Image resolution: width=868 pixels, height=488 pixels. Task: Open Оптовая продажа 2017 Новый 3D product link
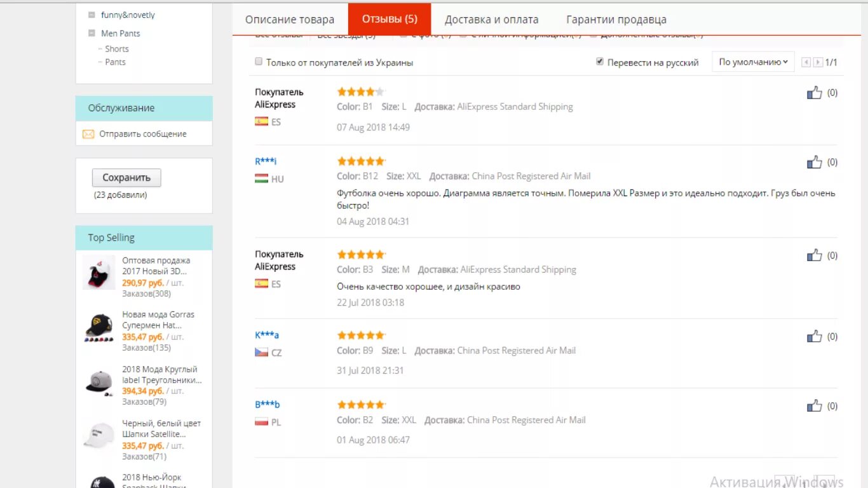click(156, 266)
